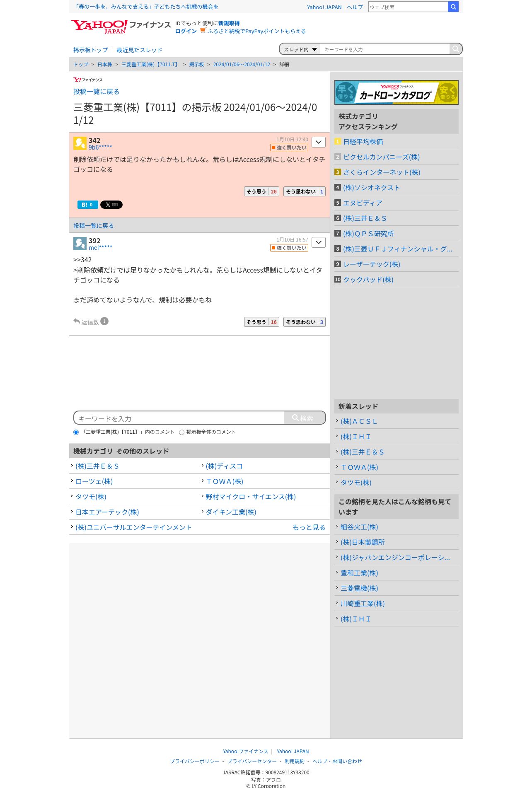Click avatar of user 9b6*****

80,143
